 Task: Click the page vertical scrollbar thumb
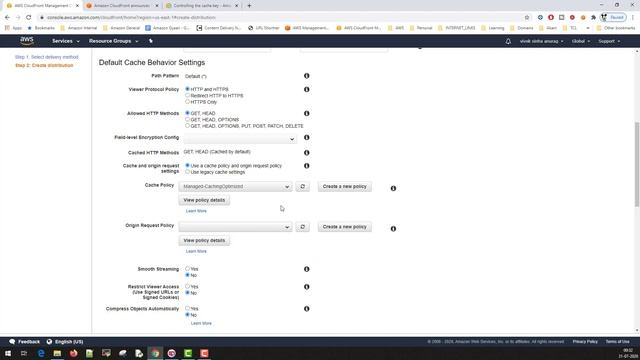point(637,163)
